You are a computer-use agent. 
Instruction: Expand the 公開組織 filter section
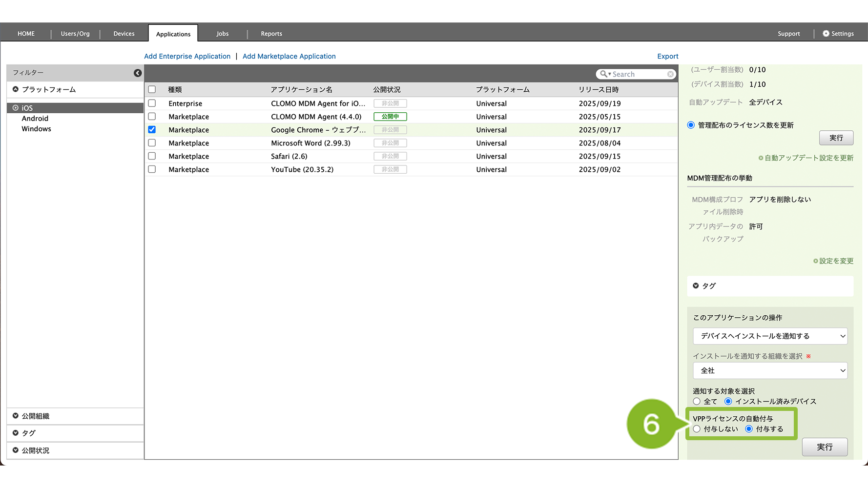click(x=16, y=416)
